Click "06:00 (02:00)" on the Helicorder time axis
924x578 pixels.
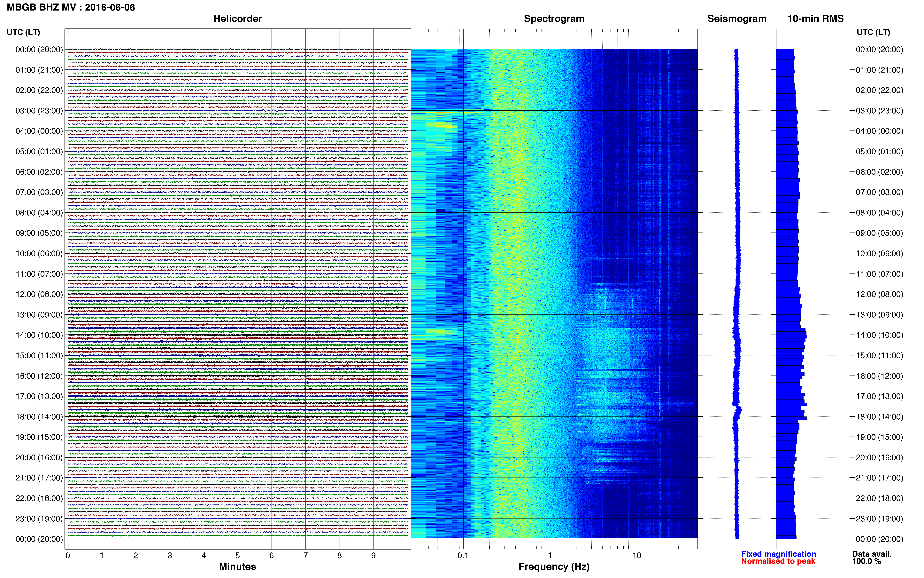coord(39,172)
